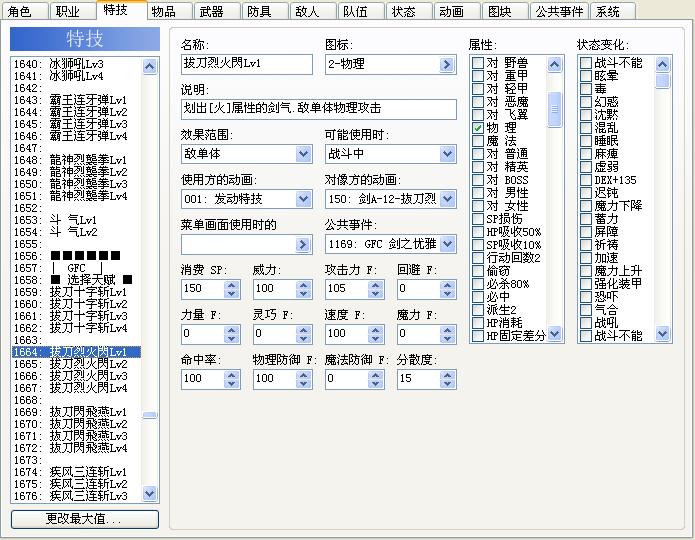Enable the 对 野兽 attribute

477,63
